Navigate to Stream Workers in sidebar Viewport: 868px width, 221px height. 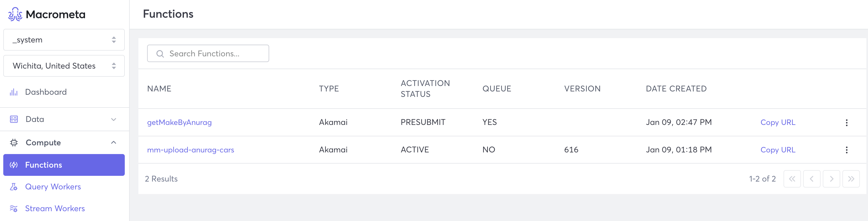click(x=55, y=208)
